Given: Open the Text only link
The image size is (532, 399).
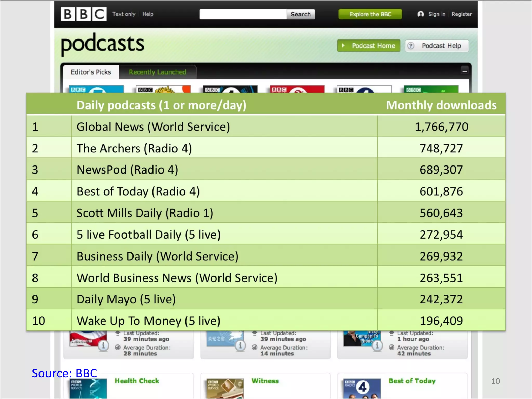Looking at the screenshot, I should [x=124, y=14].
